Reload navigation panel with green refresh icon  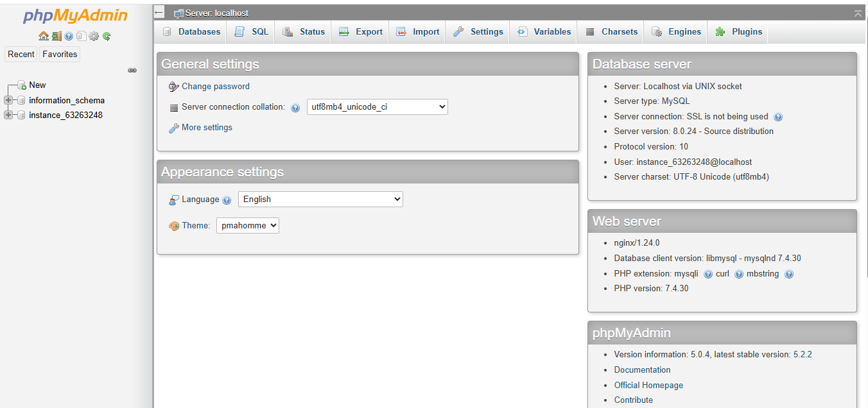(x=107, y=37)
